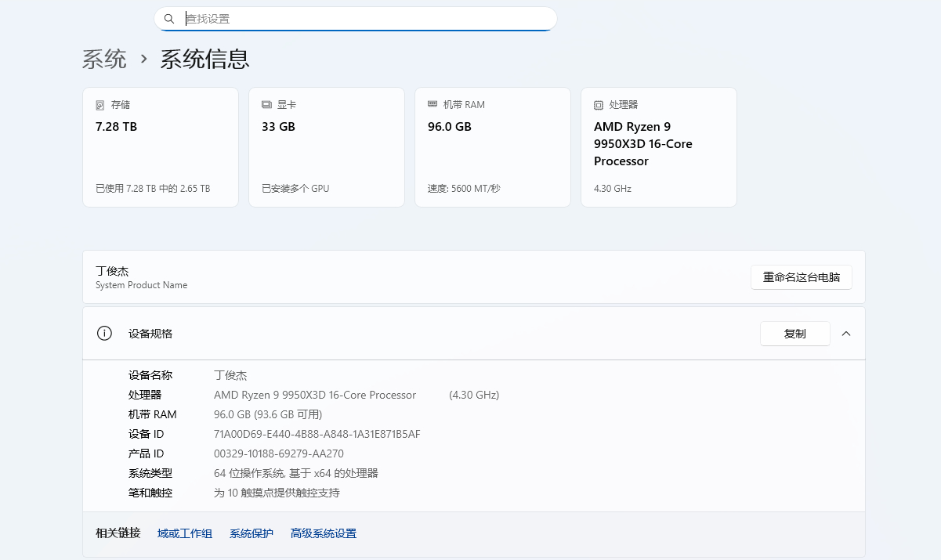
Task: Open the 7.28 TB storage card
Action: tap(160, 146)
